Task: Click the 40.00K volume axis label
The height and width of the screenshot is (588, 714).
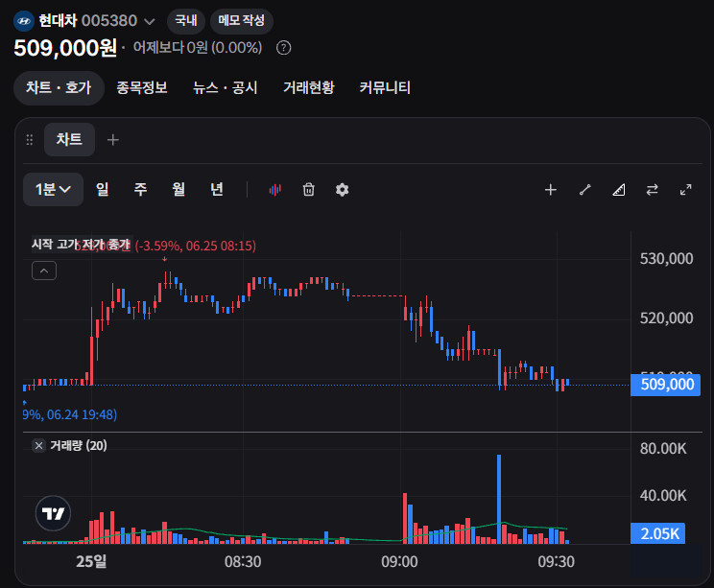Action: click(x=663, y=496)
